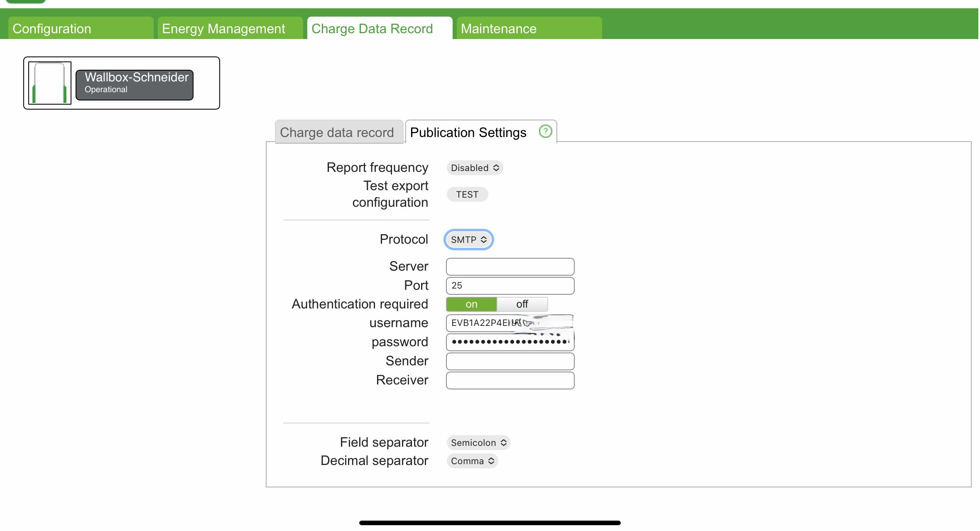Open the Configuration tab
This screenshot has height=531, width=980.
(81, 29)
